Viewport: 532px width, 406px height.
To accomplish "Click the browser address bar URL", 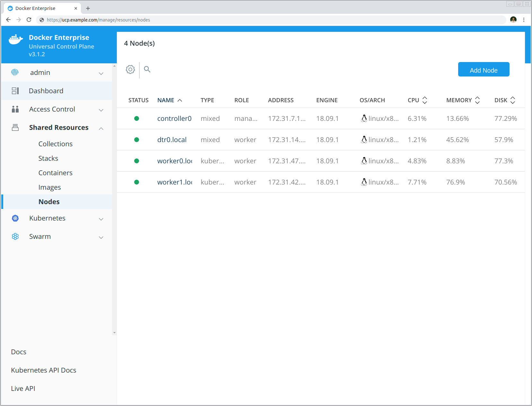I will click(x=98, y=20).
